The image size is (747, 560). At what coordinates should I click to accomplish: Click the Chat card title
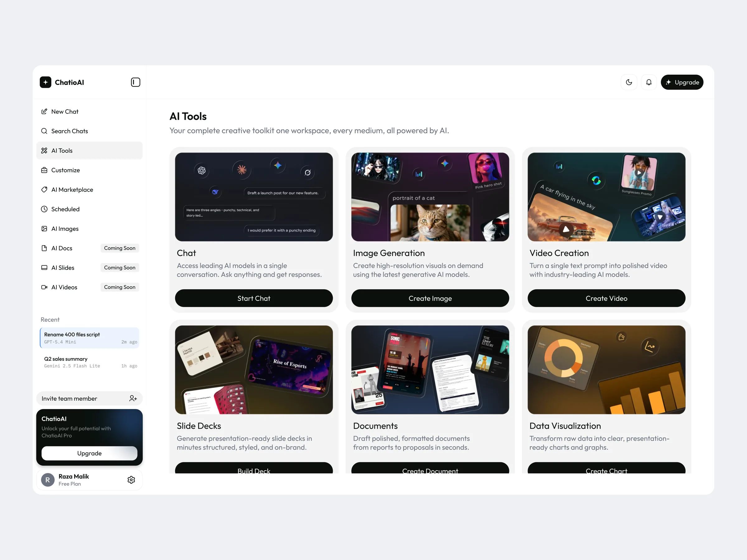(x=186, y=253)
